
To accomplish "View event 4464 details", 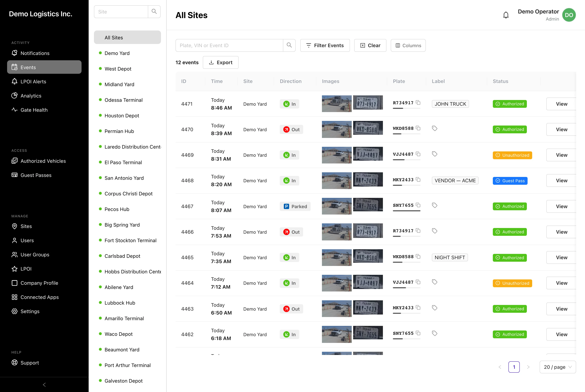I will coord(561,283).
